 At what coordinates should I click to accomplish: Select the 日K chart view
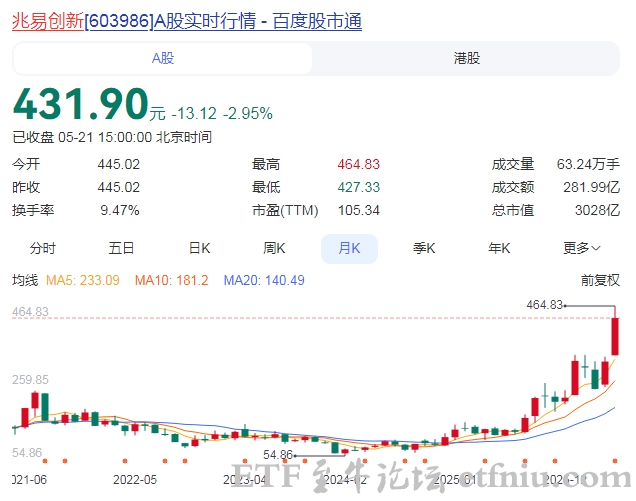[x=199, y=248]
